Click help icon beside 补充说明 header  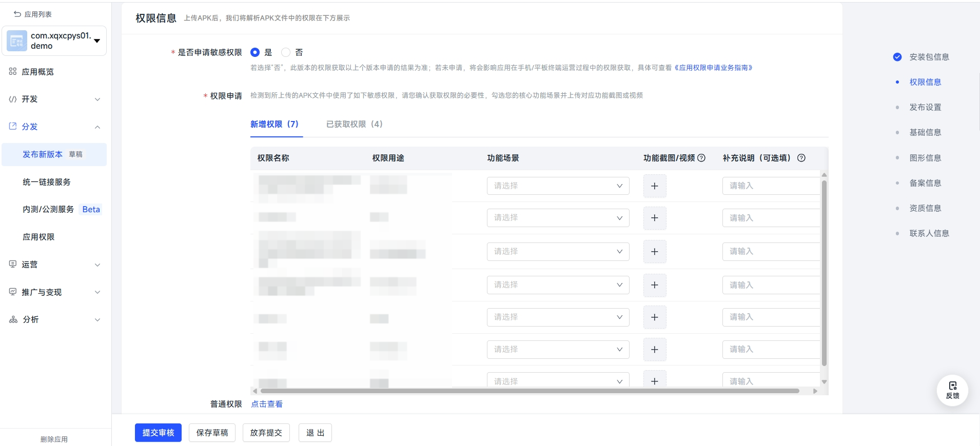(801, 158)
